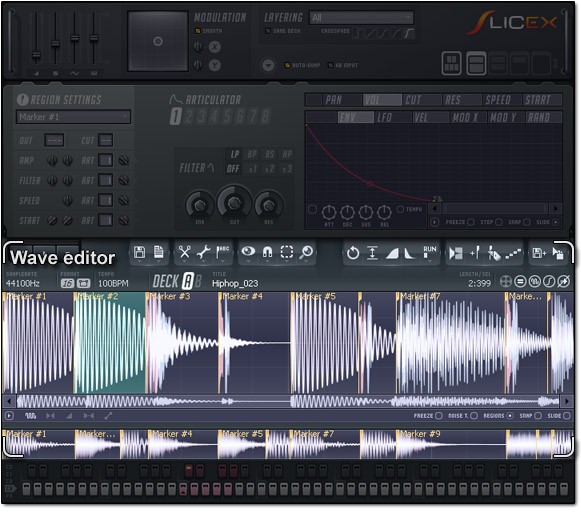Click the equals-sign circle icon near 2:399

click(520, 282)
